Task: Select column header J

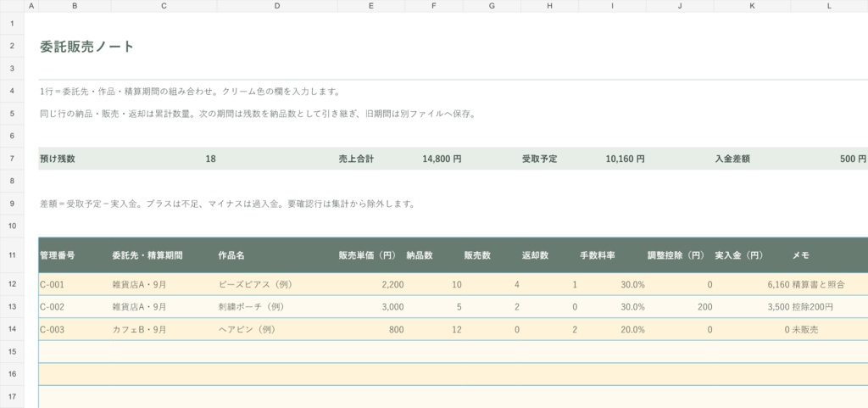Action: [x=680, y=6]
